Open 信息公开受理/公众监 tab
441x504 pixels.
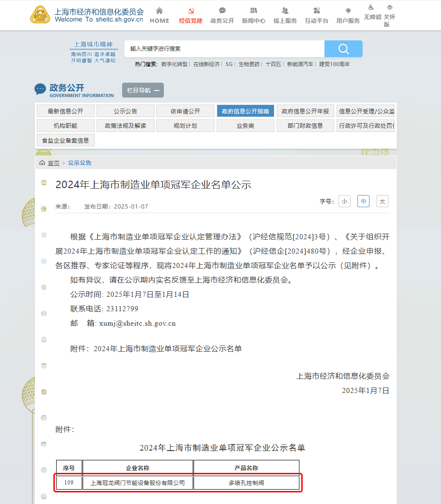click(x=365, y=111)
